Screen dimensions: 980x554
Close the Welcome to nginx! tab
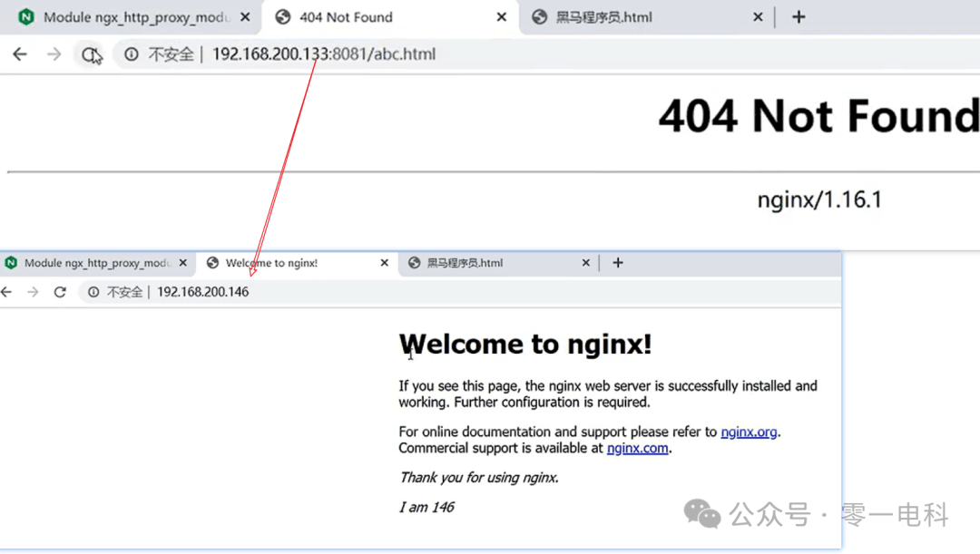pos(385,263)
